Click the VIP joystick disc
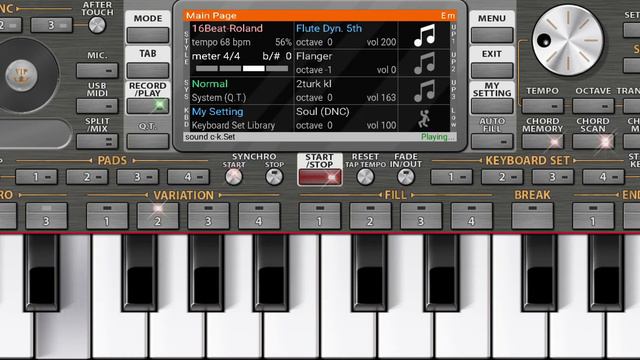640x360 pixels. pos(21,75)
